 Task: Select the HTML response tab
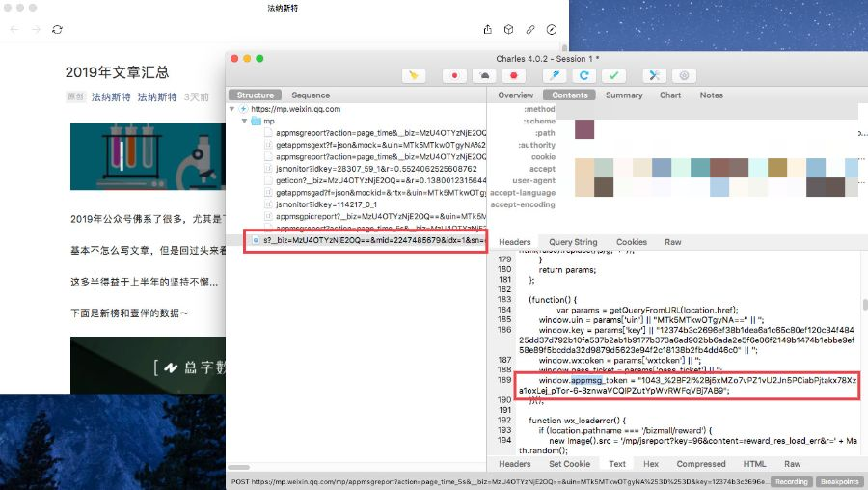tap(754, 464)
